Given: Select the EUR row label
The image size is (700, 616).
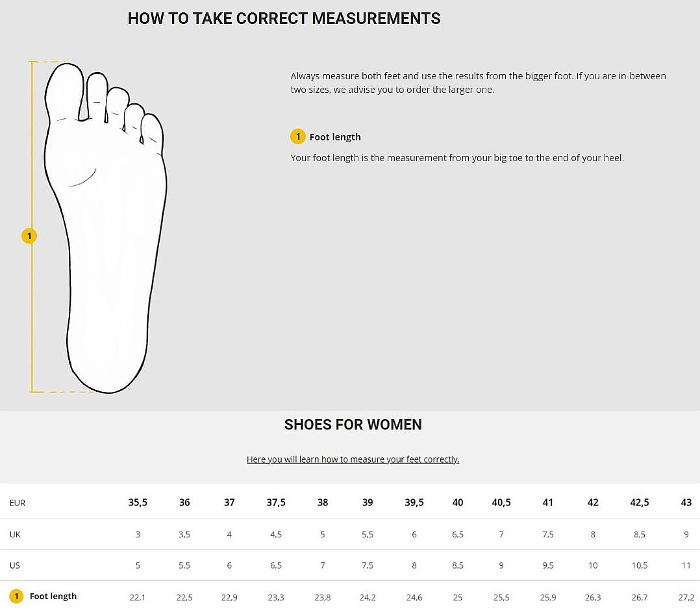Looking at the screenshot, I should point(18,503).
